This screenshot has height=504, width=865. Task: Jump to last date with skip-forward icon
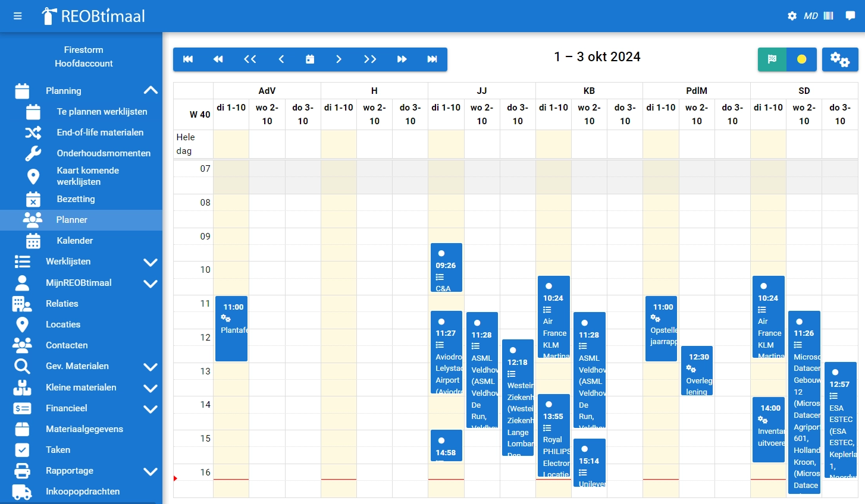[x=432, y=59]
